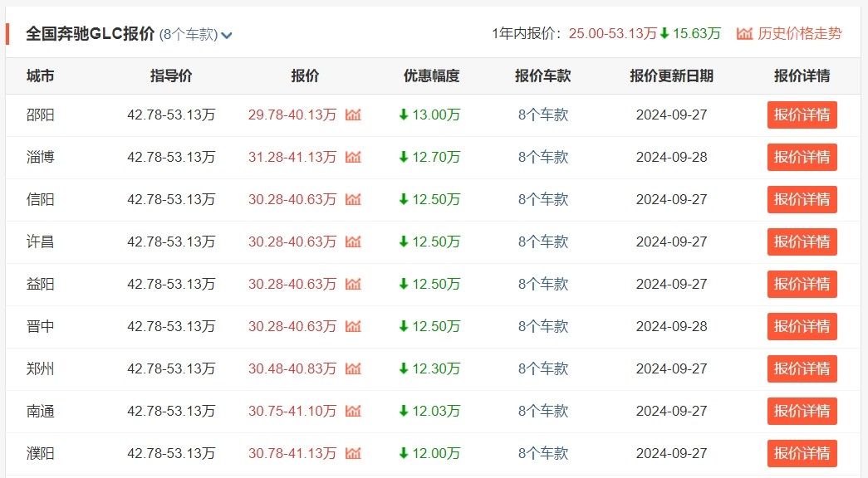
Task: Open 8个车款 link in 濮阳 row
Action: pyautogui.click(x=543, y=453)
